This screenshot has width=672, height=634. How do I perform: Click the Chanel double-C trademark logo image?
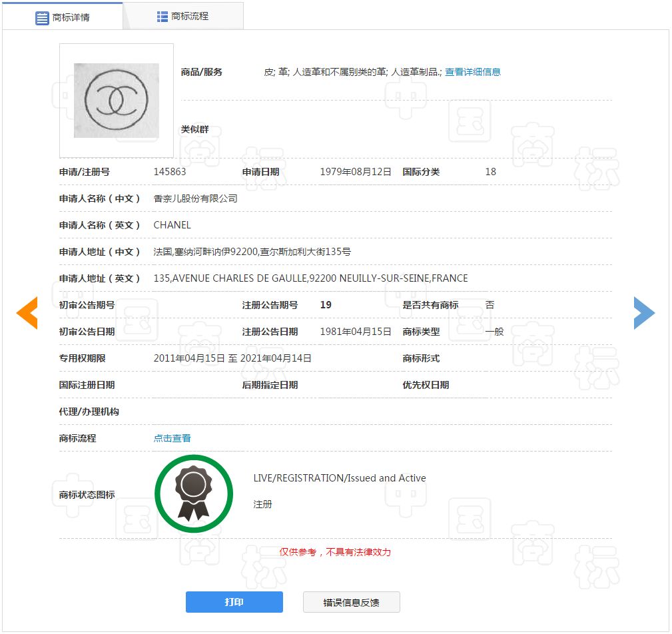[115, 99]
